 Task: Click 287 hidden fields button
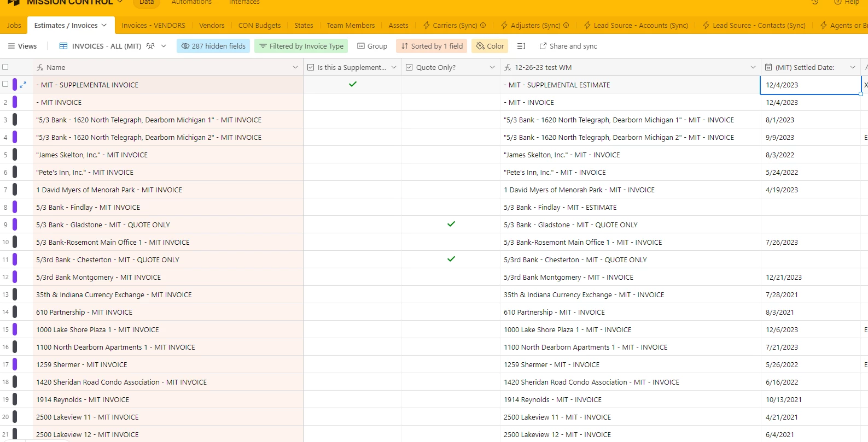pos(213,46)
